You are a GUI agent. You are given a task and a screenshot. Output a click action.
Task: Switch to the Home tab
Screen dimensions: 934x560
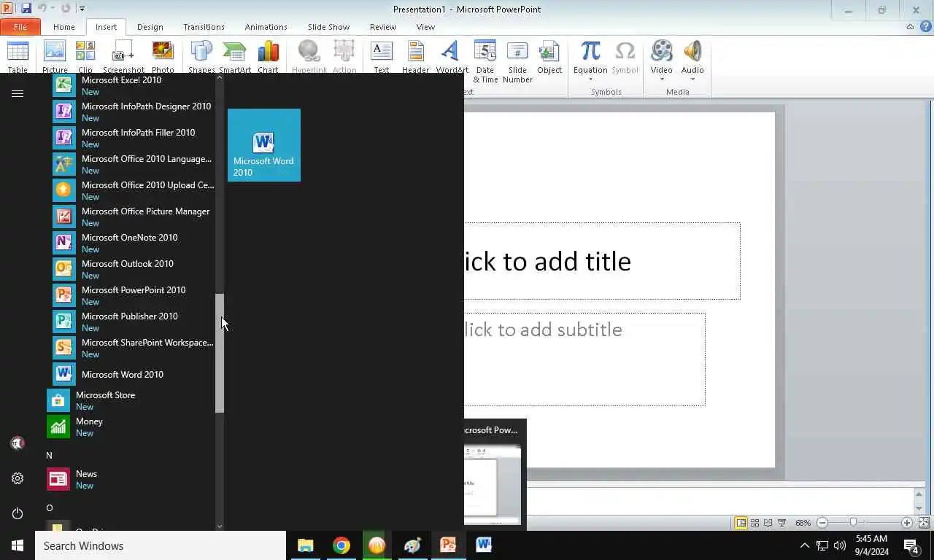coord(63,27)
